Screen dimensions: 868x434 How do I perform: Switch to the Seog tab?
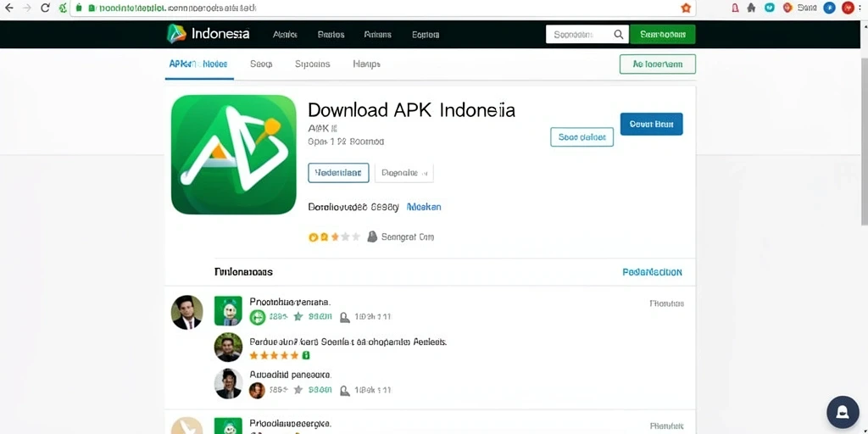261,64
